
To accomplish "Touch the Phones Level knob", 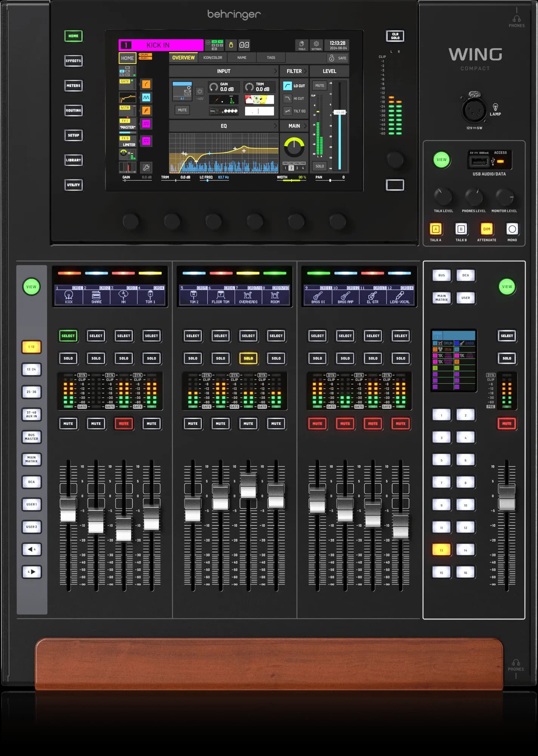I will point(473,197).
